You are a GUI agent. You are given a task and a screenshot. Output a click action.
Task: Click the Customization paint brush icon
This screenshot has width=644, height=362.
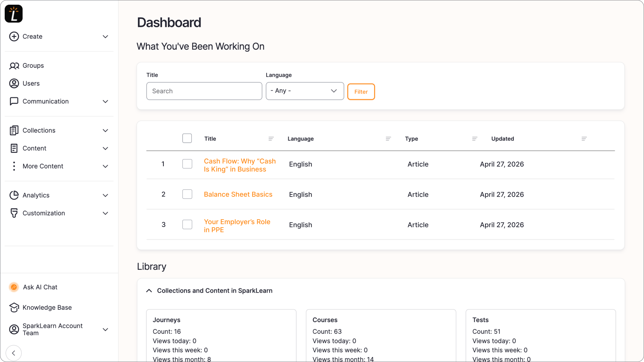pyautogui.click(x=14, y=213)
